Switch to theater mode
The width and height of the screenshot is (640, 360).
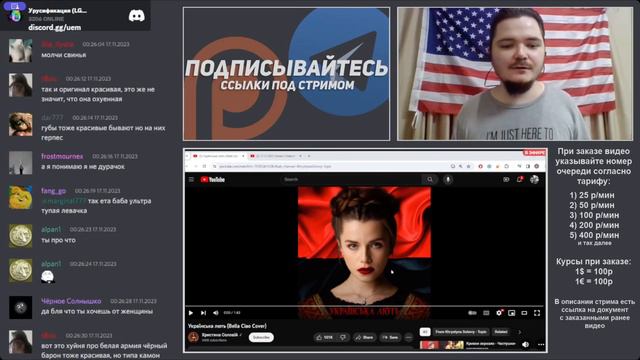pyautogui.click(x=524, y=313)
